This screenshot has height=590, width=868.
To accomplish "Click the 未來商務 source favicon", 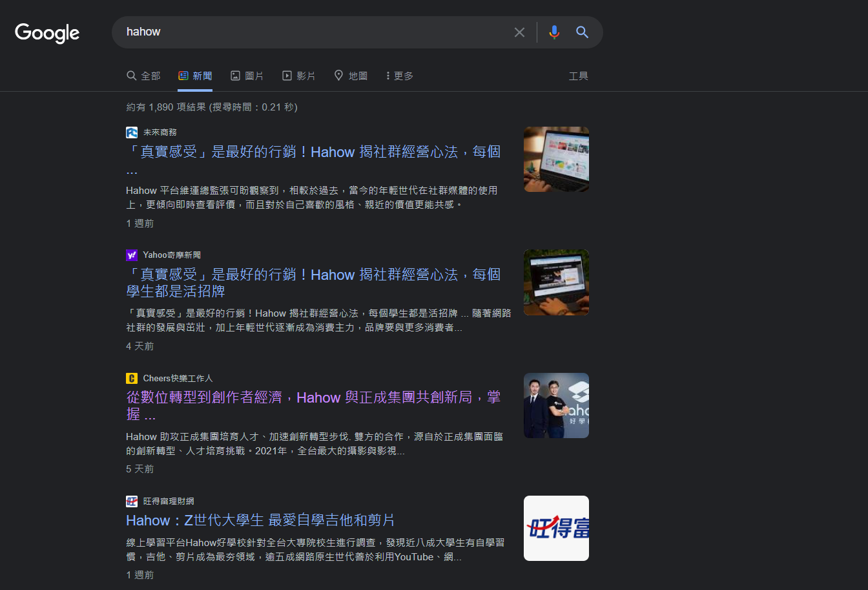I will coord(132,132).
